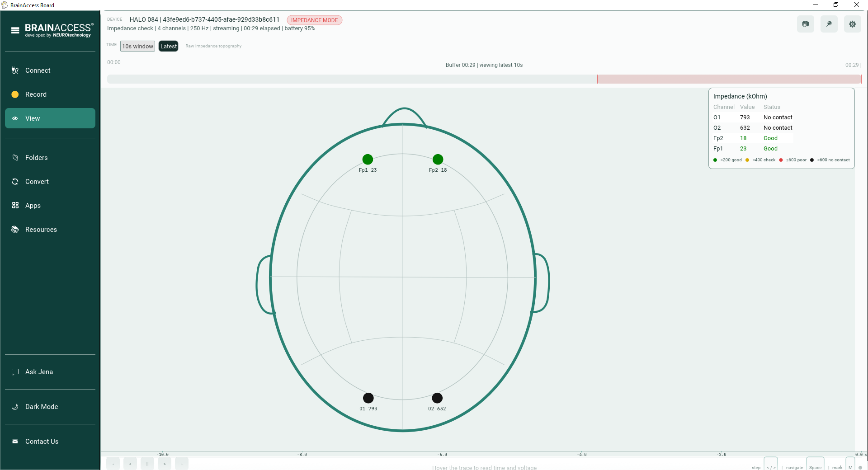Select the View sidebar item
868x470 pixels.
point(50,118)
